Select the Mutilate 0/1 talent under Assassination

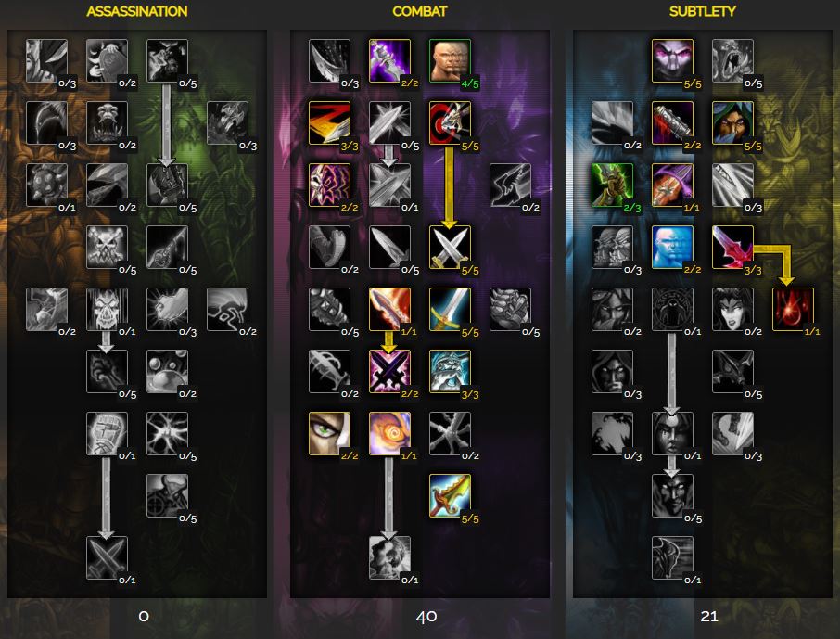point(107,558)
